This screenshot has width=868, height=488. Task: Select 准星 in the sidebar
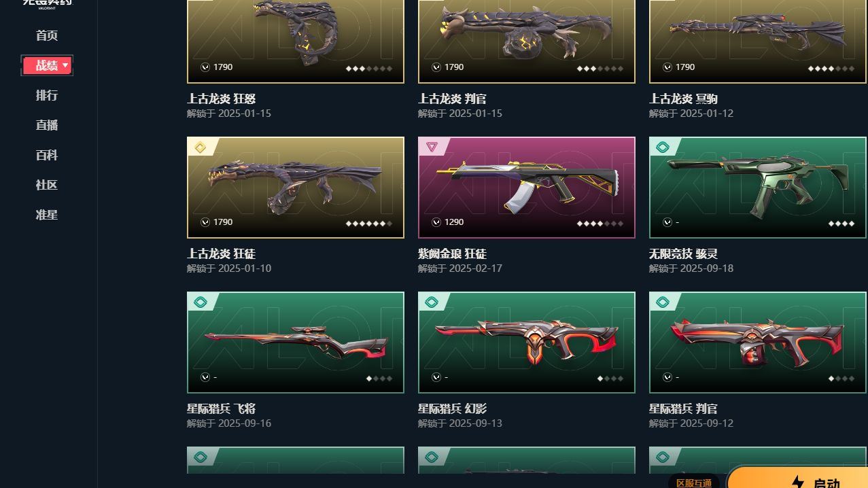[x=47, y=215]
